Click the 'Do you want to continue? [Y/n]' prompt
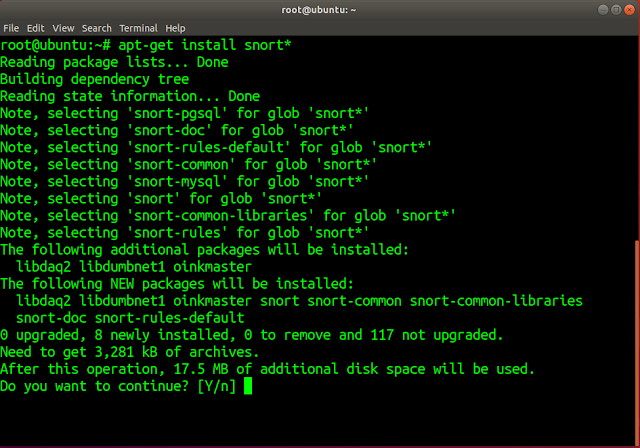Image resolution: width=640 pixels, height=448 pixels. pos(118,386)
